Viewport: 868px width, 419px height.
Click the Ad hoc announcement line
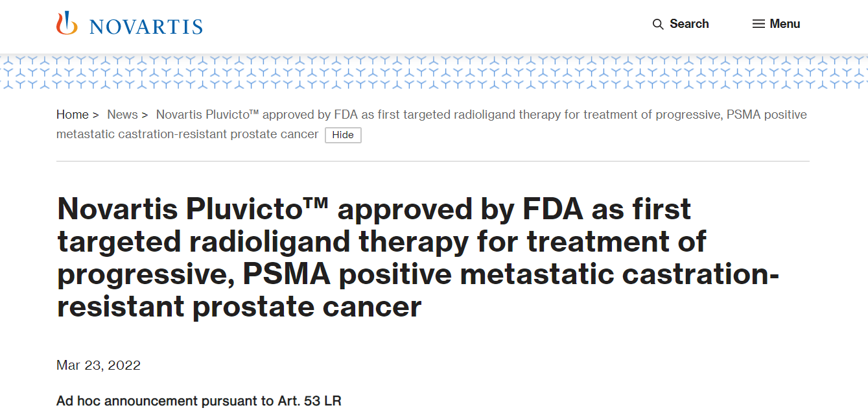[x=199, y=401]
